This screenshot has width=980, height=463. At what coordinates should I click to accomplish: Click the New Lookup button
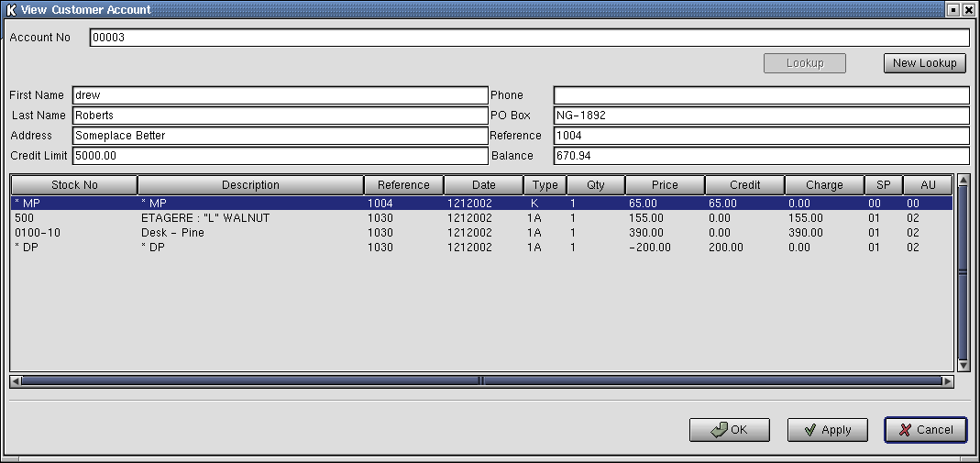point(924,63)
